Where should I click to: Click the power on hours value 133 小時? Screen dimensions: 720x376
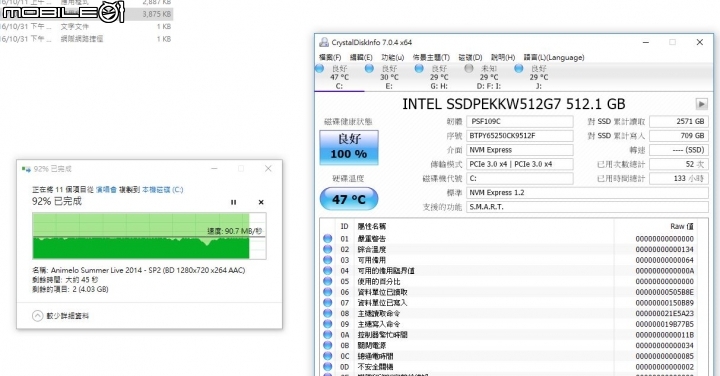point(679,179)
